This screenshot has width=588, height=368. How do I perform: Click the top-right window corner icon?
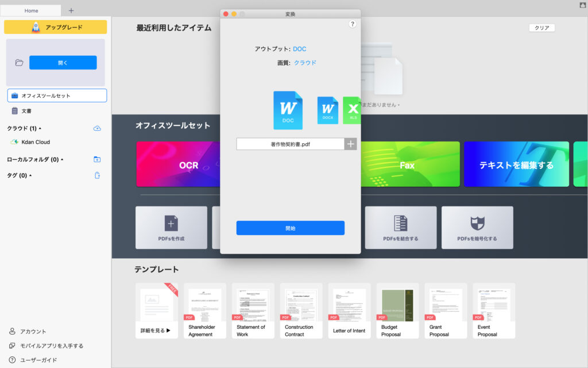[583, 5]
